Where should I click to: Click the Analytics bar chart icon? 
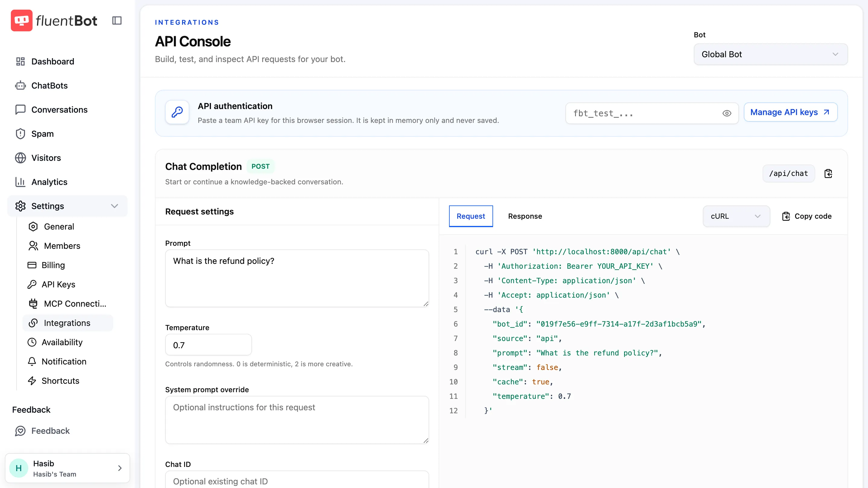tap(20, 182)
